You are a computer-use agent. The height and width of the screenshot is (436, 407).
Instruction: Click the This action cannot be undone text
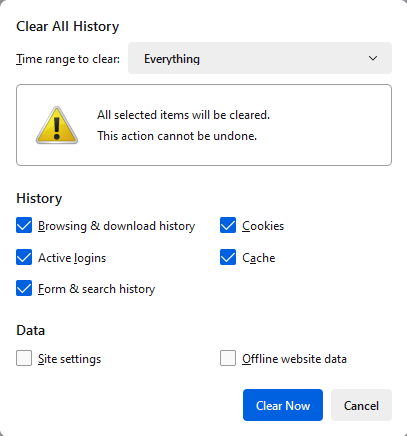tap(177, 136)
